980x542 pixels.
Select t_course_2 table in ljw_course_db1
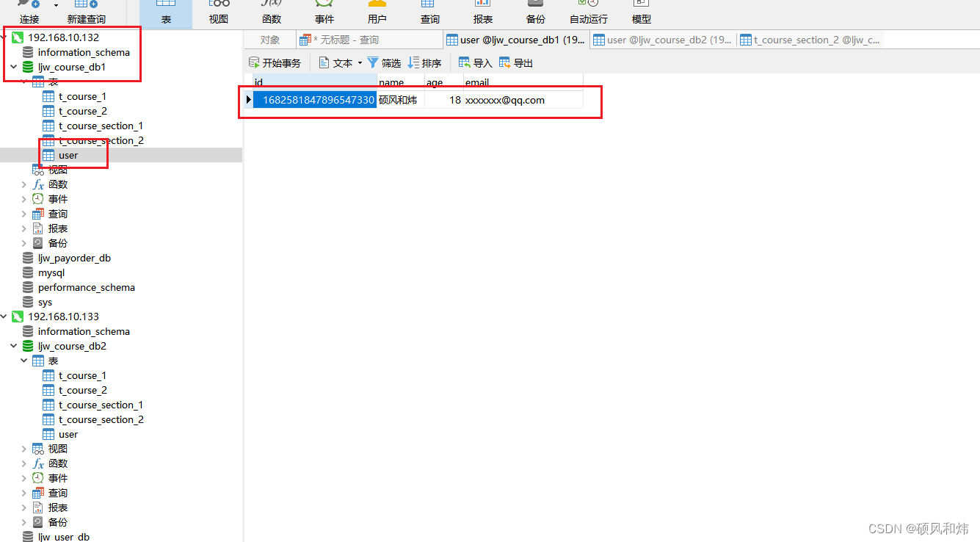pos(82,111)
